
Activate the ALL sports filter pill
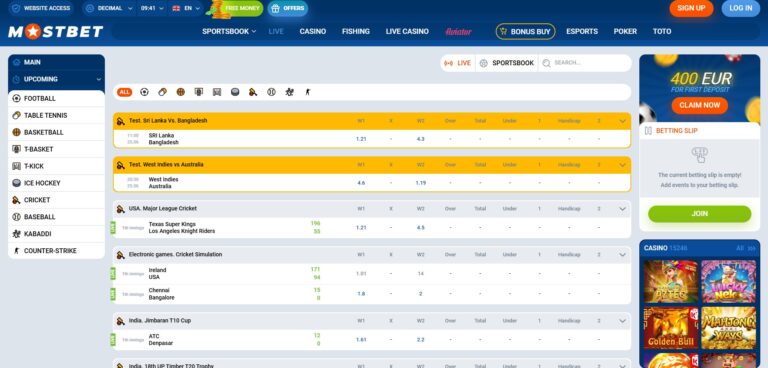pos(124,92)
